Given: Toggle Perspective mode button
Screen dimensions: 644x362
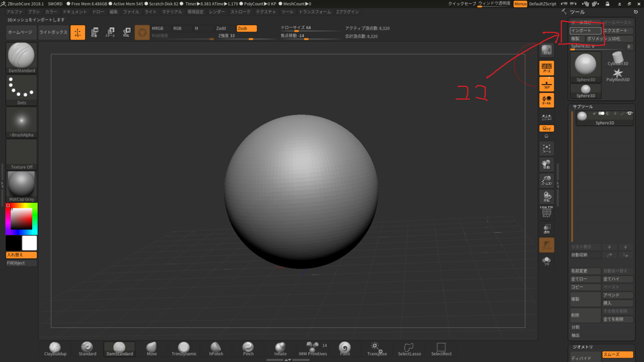Looking at the screenshot, I should click(546, 68).
